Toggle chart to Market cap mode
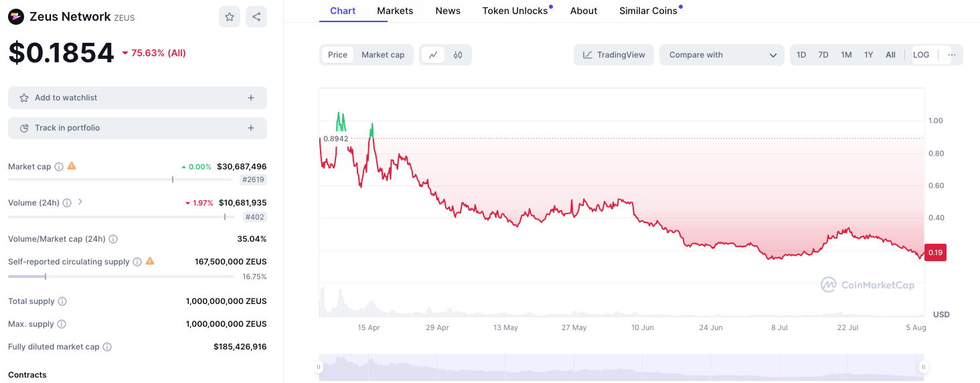The width and height of the screenshot is (980, 383). [x=383, y=55]
